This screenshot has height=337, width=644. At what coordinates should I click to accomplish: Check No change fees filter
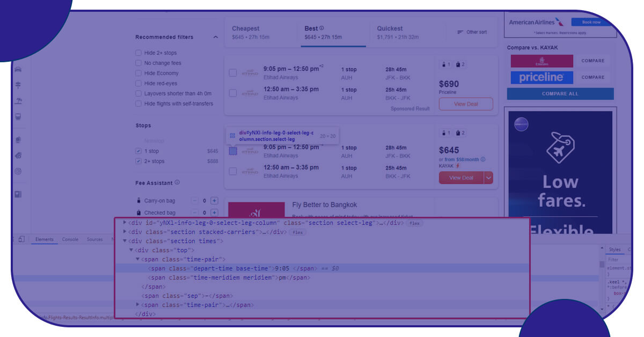coord(138,63)
